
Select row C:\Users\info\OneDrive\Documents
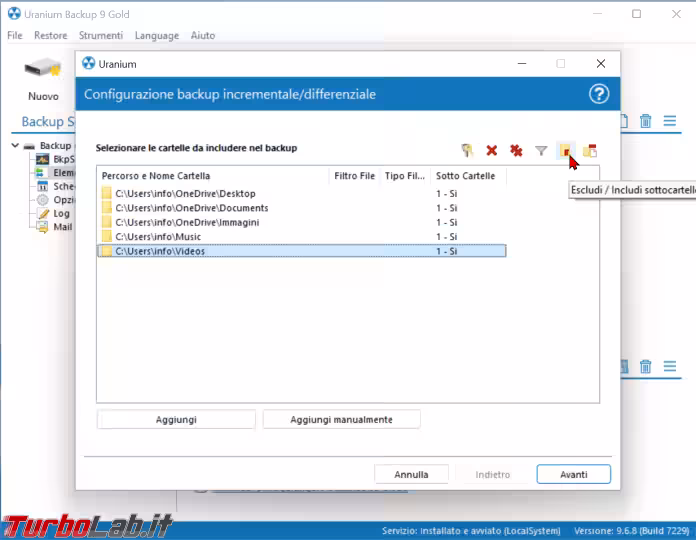(301, 208)
